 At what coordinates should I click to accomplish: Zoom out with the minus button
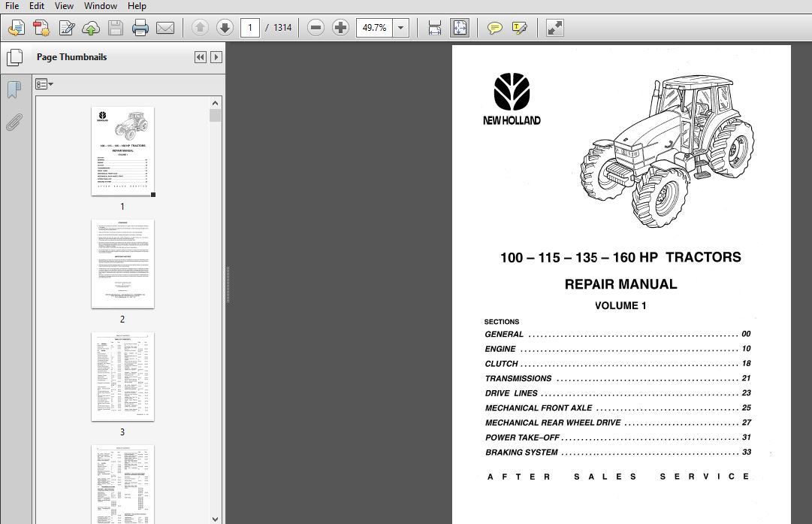pos(315,28)
